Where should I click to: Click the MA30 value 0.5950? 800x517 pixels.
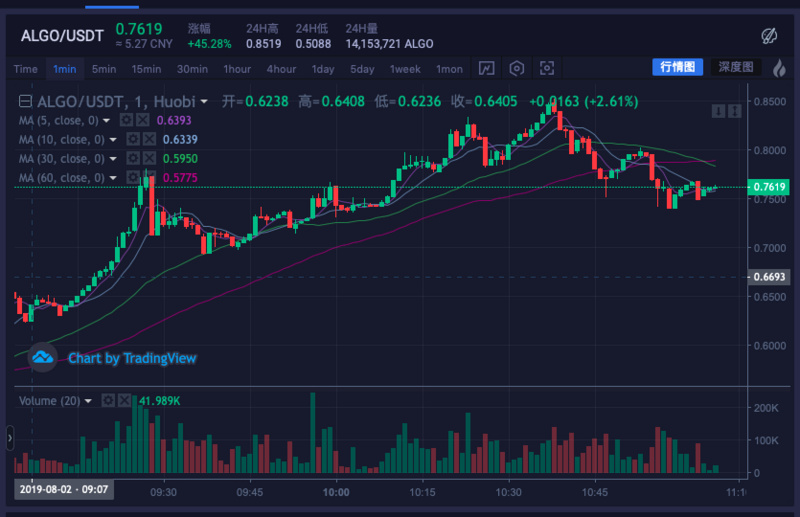(180, 158)
